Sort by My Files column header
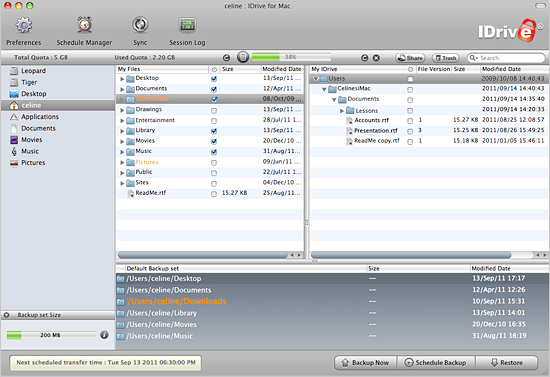 (162, 69)
